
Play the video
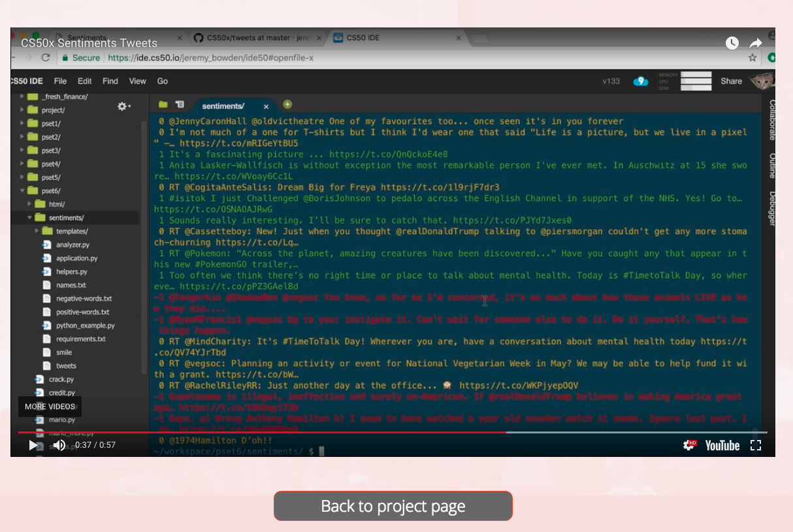[33, 445]
